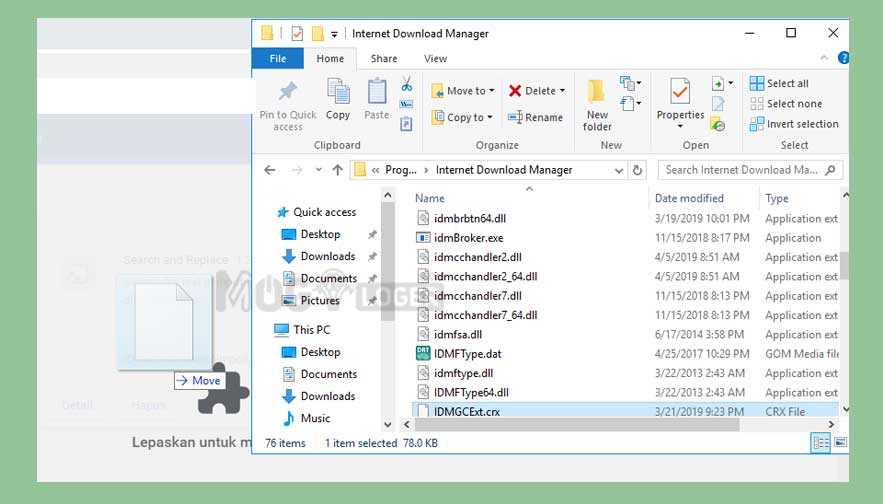Click quick access toolbar New folder icon
The width and height of the screenshot is (883, 504).
click(x=318, y=34)
